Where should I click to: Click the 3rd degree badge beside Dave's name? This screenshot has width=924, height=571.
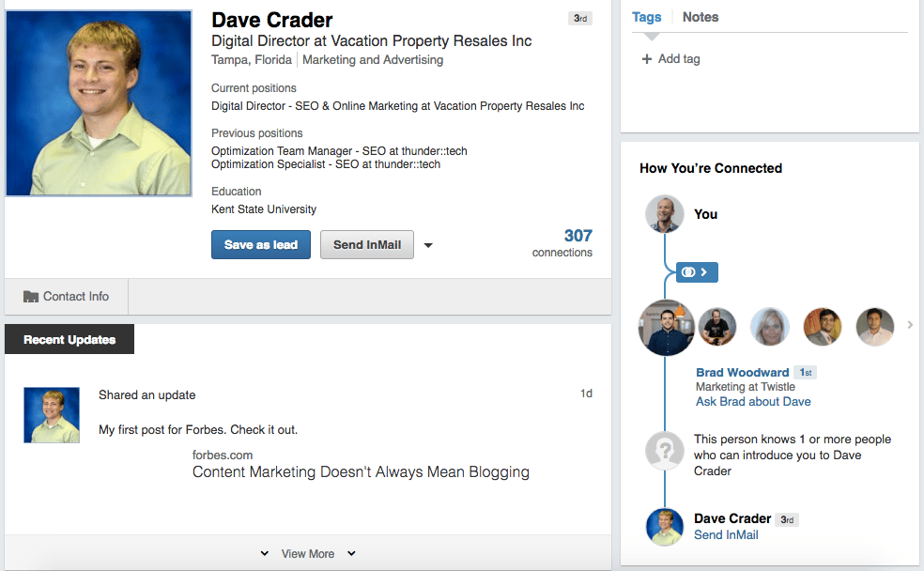pyautogui.click(x=579, y=17)
